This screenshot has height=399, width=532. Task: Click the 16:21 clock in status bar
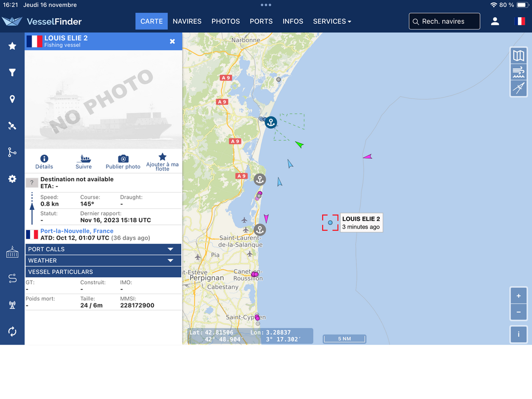[10, 5]
